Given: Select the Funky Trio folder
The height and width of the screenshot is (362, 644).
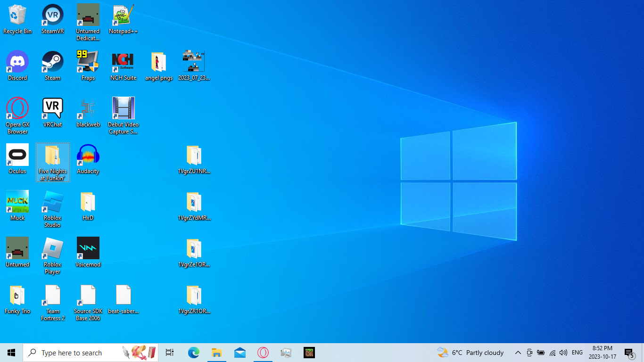Looking at the screenshot, I should click(17, 299).
